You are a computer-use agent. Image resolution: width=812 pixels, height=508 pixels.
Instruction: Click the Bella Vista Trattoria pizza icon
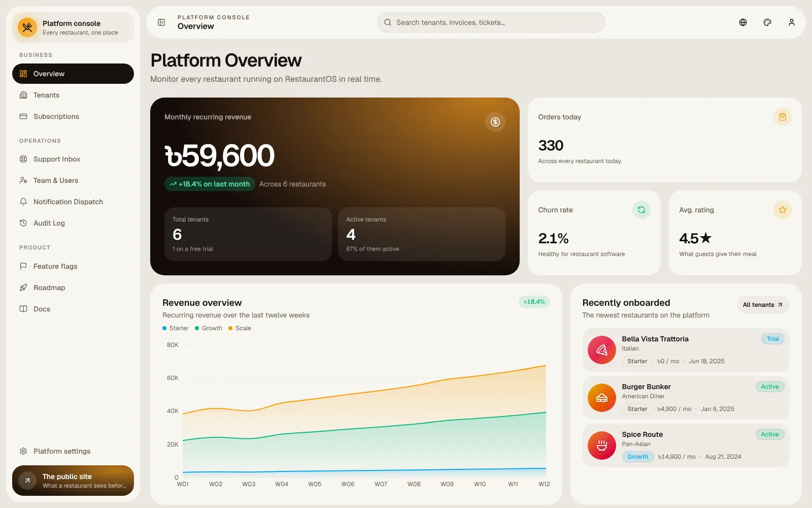(602, 350)
